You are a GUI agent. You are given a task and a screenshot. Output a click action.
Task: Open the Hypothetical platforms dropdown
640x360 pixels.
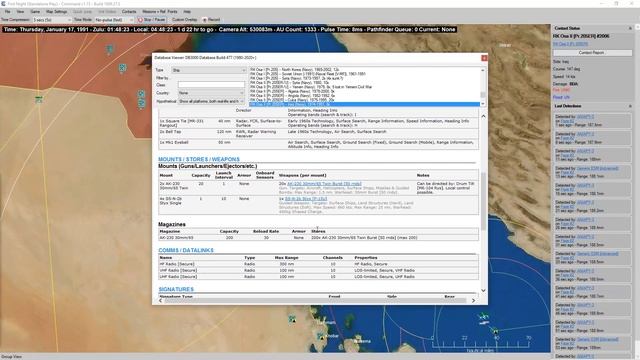pyautogui.click(x=211, y=101)
